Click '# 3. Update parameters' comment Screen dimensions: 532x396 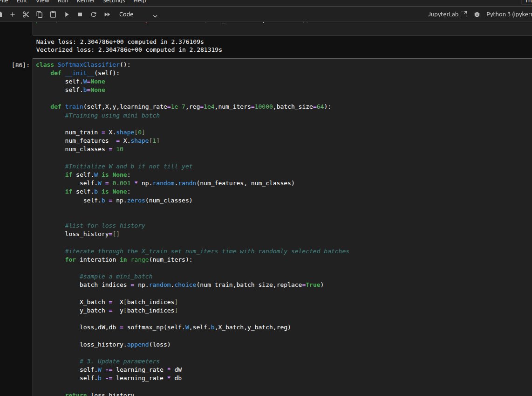pyautogui.click(x=119, y=361)
